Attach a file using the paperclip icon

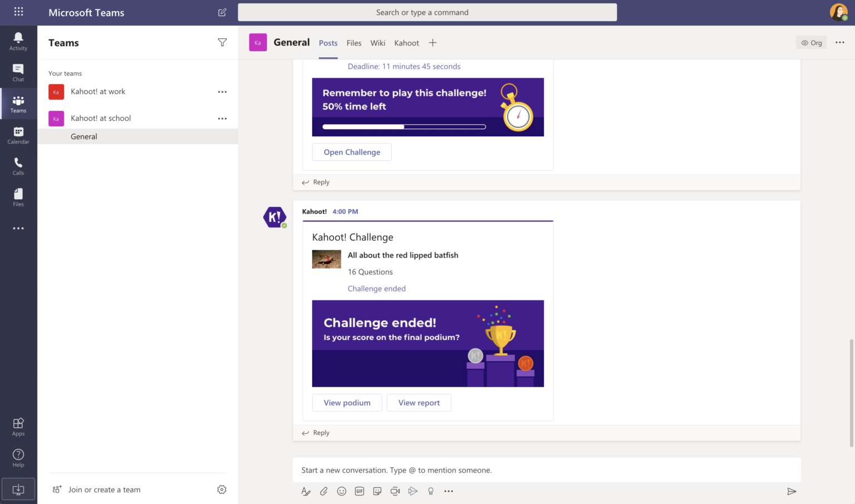coord(324,491)
